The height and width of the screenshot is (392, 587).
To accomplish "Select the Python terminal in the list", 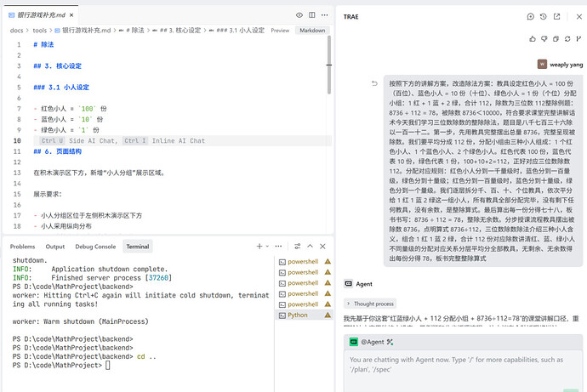I will click(304, 315).
